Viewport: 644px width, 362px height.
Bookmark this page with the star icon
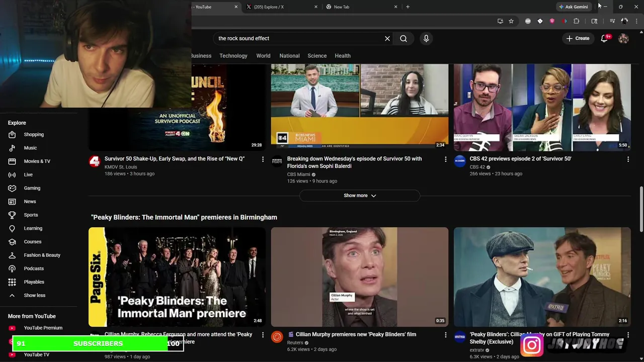point(511,21)
